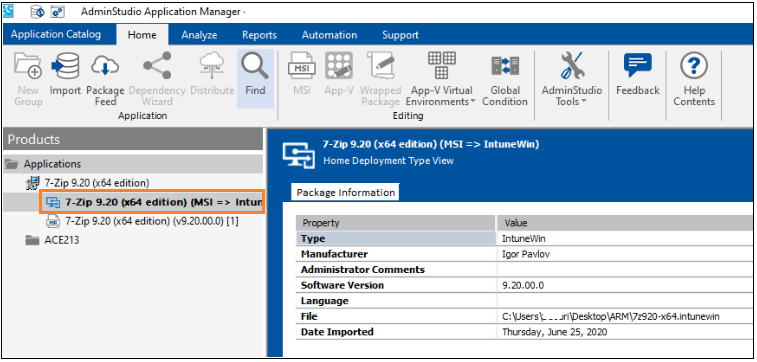This screenshot has width=757, height=362.
Task: Select the Package Information tab
Action: pos(346,193)
